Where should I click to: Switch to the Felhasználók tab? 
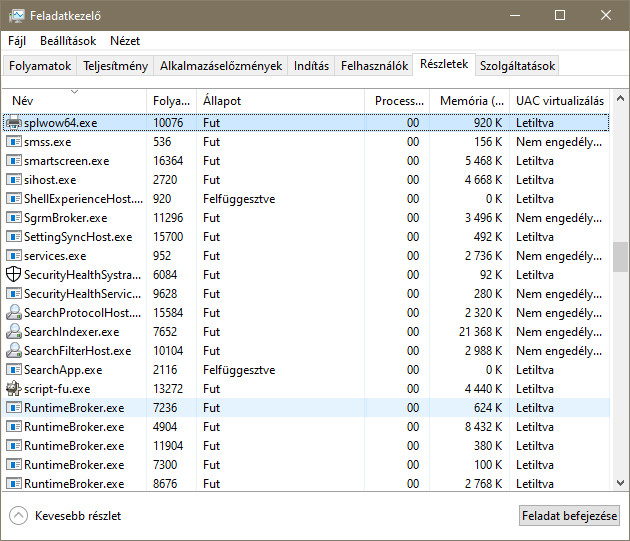[x=374, y=66]
